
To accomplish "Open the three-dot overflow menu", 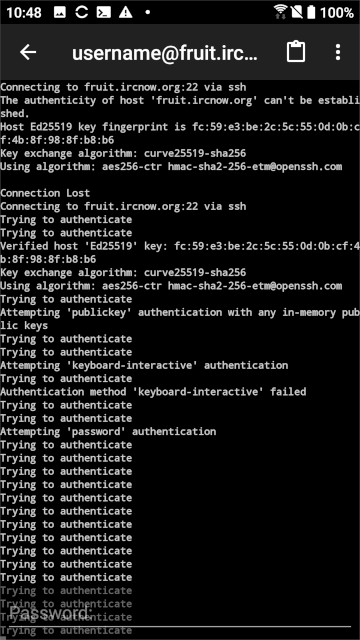I will [x=338, y=52].
